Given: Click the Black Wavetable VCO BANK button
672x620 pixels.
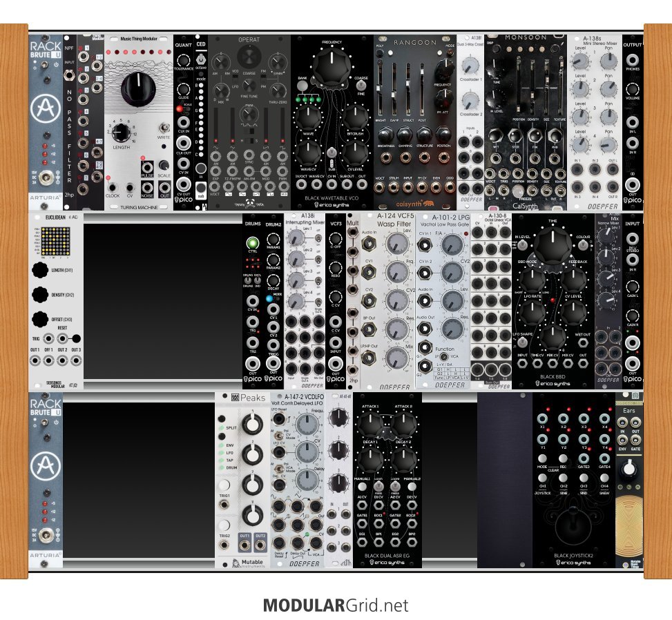Looking at the screenshot, I should (x=303, y=86).
